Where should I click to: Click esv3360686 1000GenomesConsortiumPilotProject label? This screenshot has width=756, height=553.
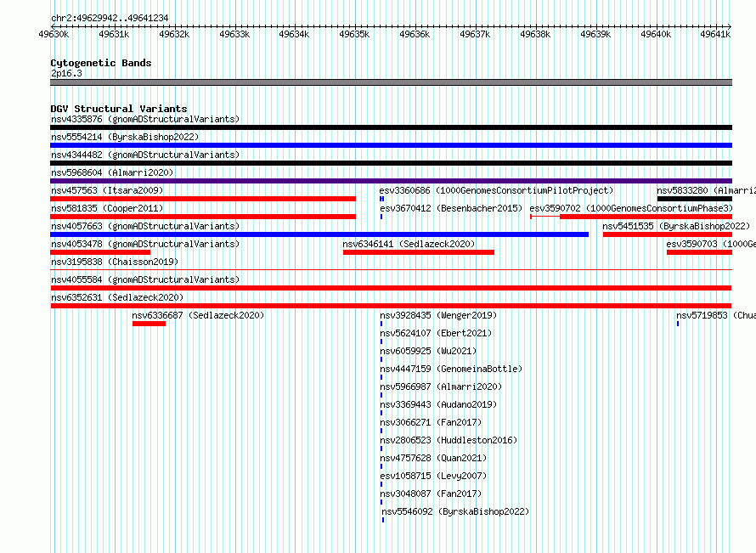[x=496, y=190]
